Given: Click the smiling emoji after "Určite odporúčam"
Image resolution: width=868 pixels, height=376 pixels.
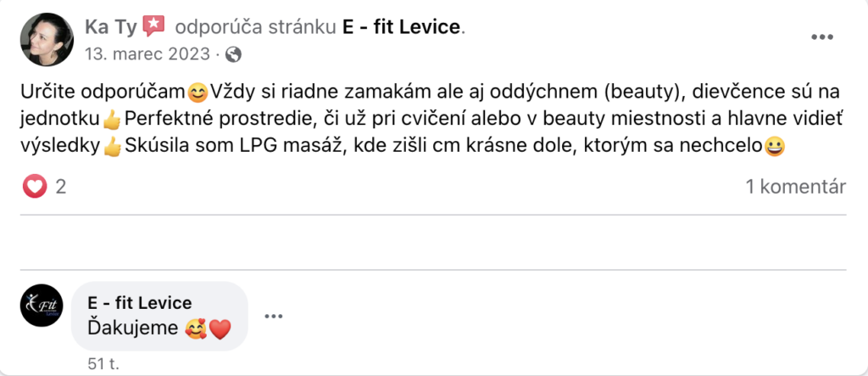Looking at the screenshot, I should (x=198, y=88).
